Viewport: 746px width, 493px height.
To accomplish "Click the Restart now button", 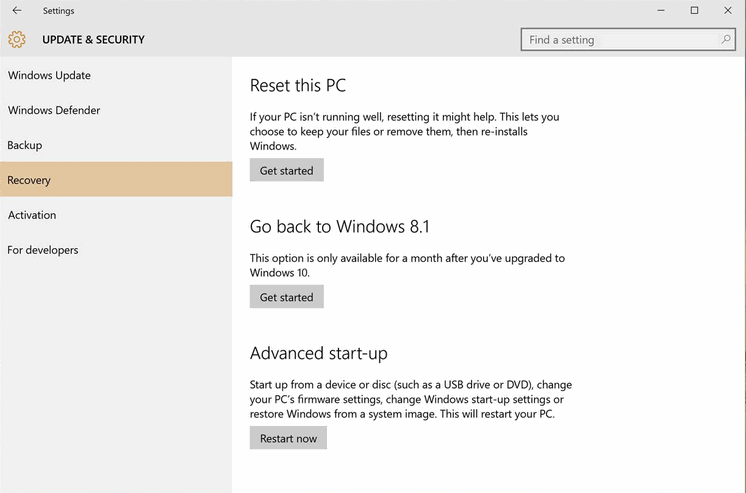I will 288,438.
